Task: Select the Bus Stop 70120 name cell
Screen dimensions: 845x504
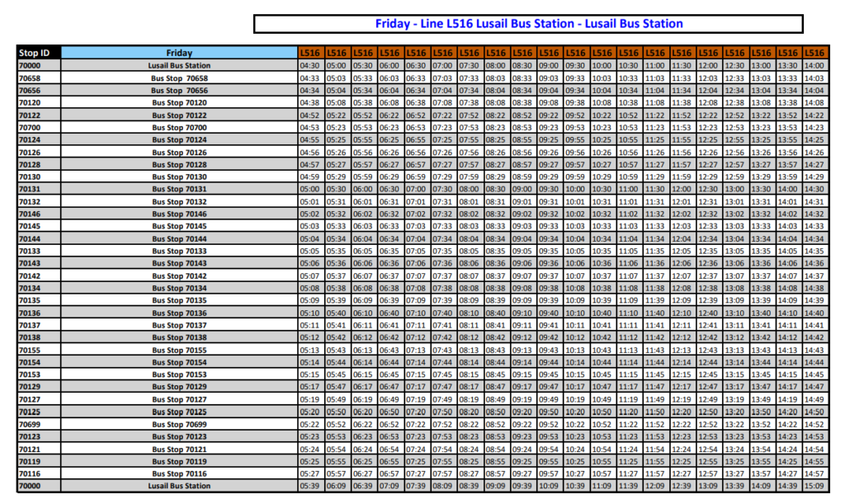Action: (179, 103)
